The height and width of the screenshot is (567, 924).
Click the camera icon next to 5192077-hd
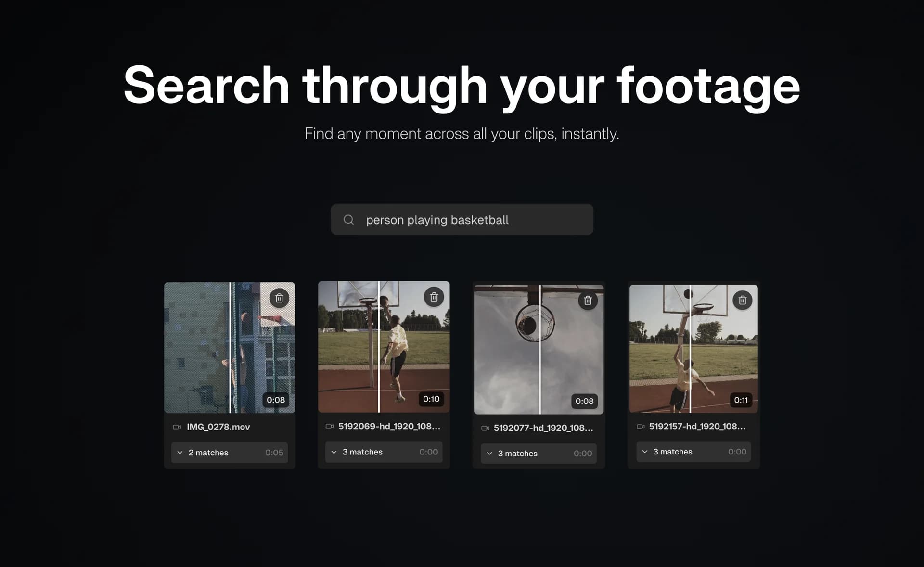pos(486,428)
